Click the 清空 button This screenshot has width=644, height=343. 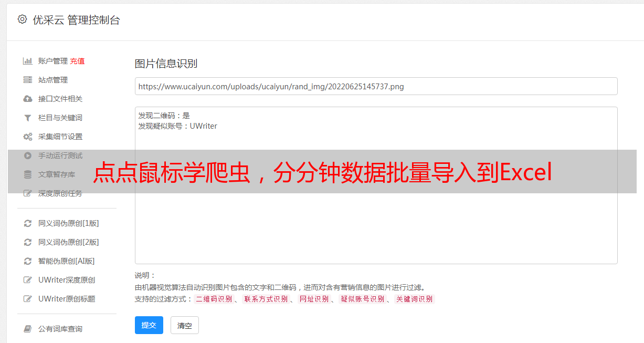(185, 325)
